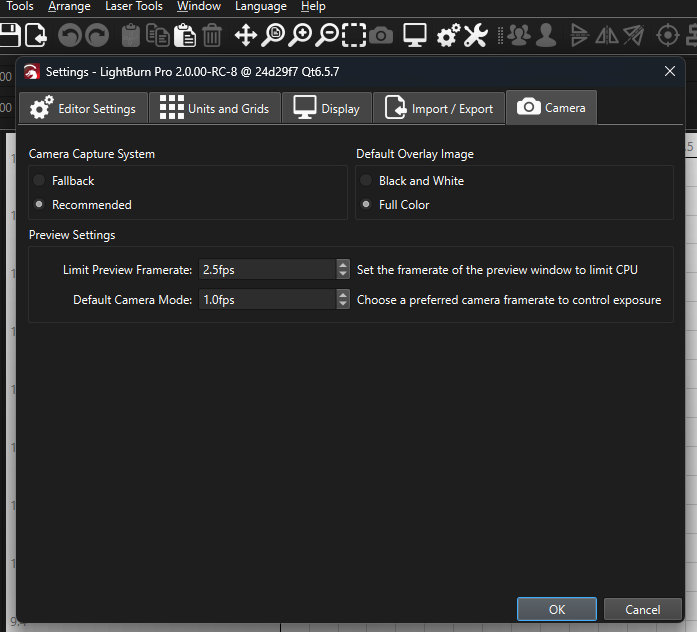Screen dimensions: 697x632
Task: Click the crosshair target position icon
Action: tap(668, 36)
